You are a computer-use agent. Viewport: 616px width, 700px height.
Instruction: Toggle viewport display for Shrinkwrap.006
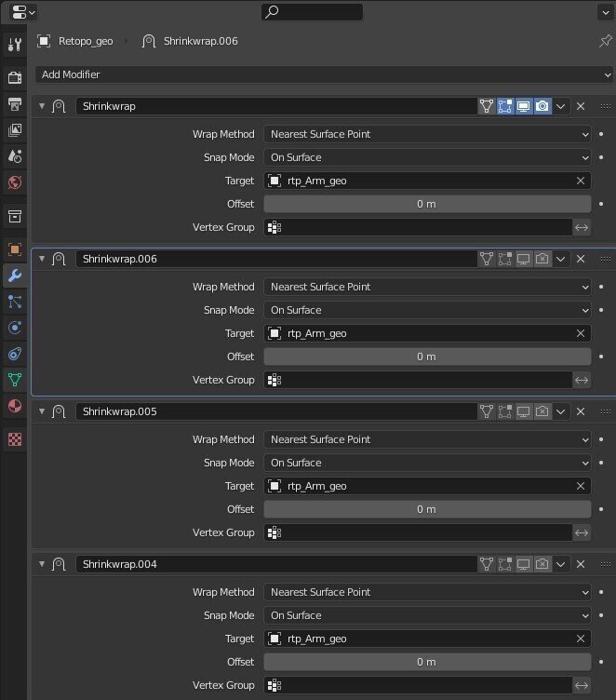pos(524,259)
